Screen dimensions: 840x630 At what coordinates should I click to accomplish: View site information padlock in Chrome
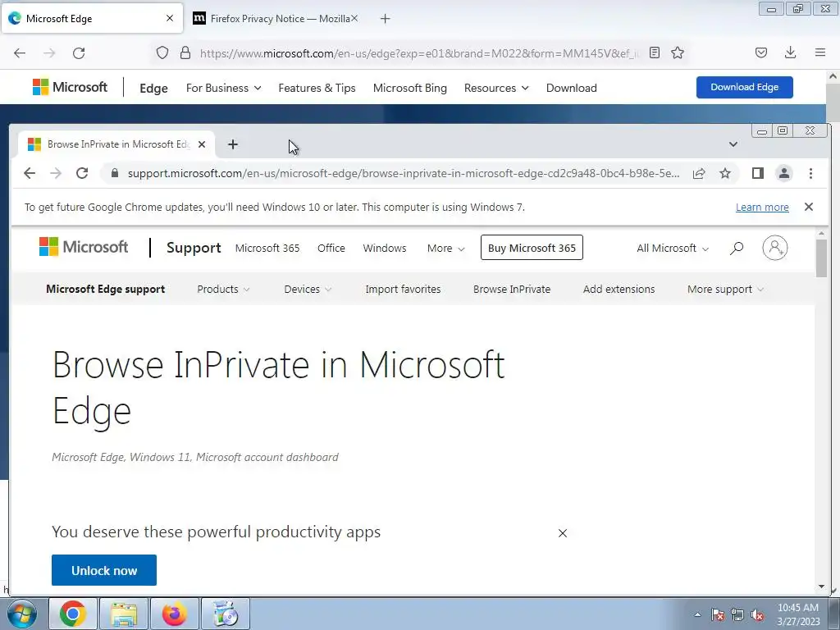coord(114,173)
